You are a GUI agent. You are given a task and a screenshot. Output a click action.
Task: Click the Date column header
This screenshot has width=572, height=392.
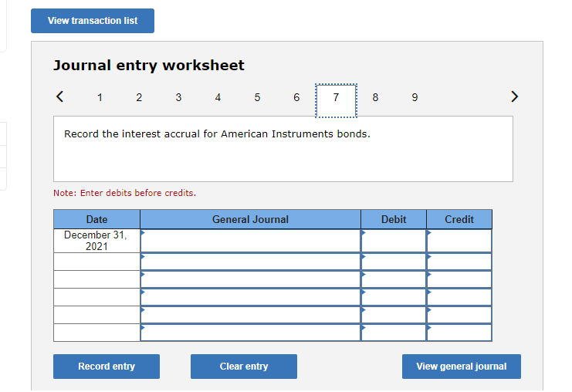(96, 219)
